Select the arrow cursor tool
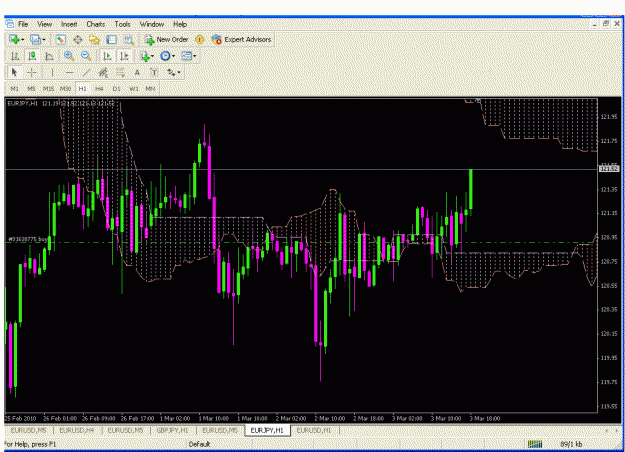625x452 pixels. point(14,73)
